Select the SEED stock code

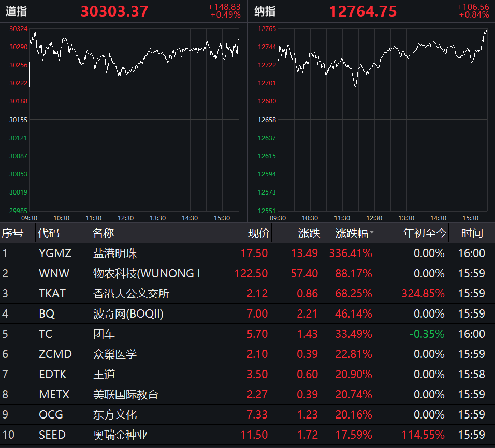pyautogui.click(x=52, y=435)
